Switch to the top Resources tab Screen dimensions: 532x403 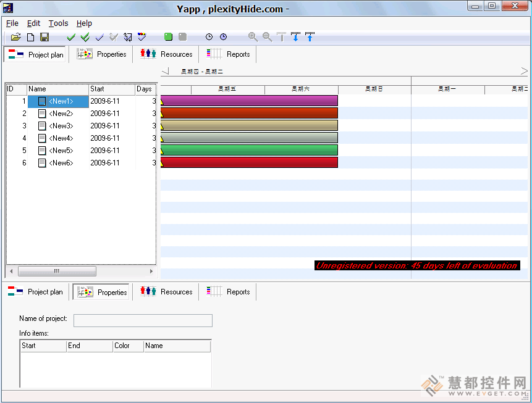click(x=166, y=54)
